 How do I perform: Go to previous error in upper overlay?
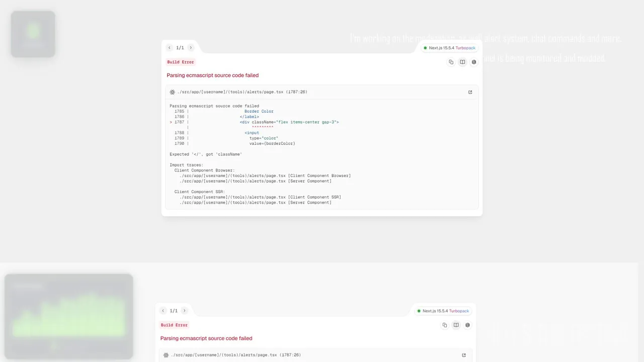[x=170, y=48]
